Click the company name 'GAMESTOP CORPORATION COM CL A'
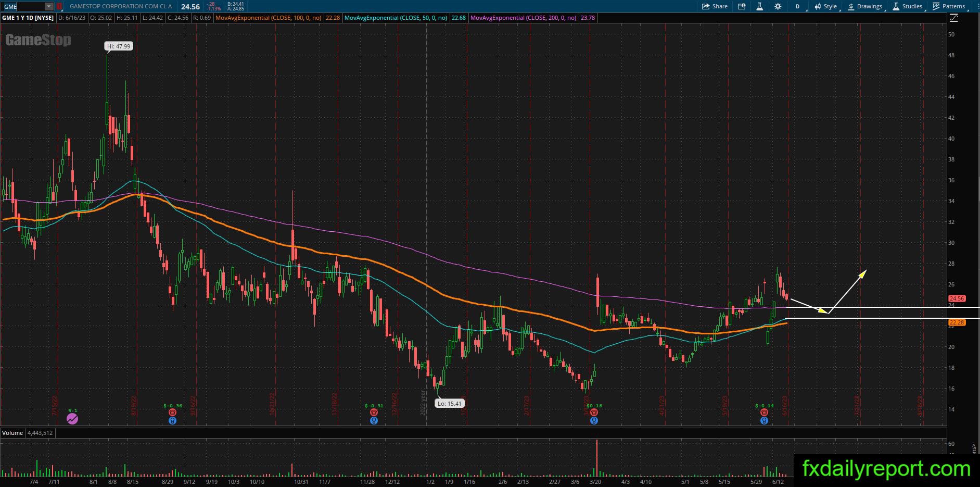 (121, 7)
